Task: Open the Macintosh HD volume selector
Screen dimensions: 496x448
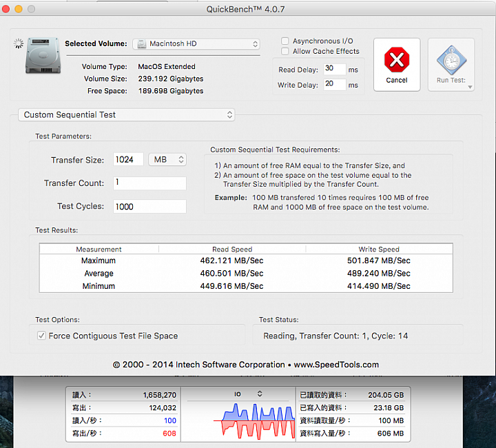Action: click(x=196, y=43)
